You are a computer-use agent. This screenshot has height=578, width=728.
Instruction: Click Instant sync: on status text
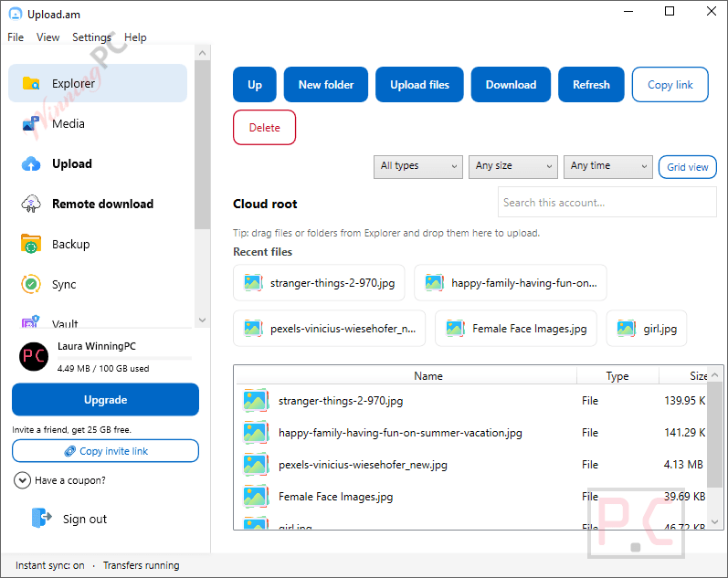tap(50, 565)
